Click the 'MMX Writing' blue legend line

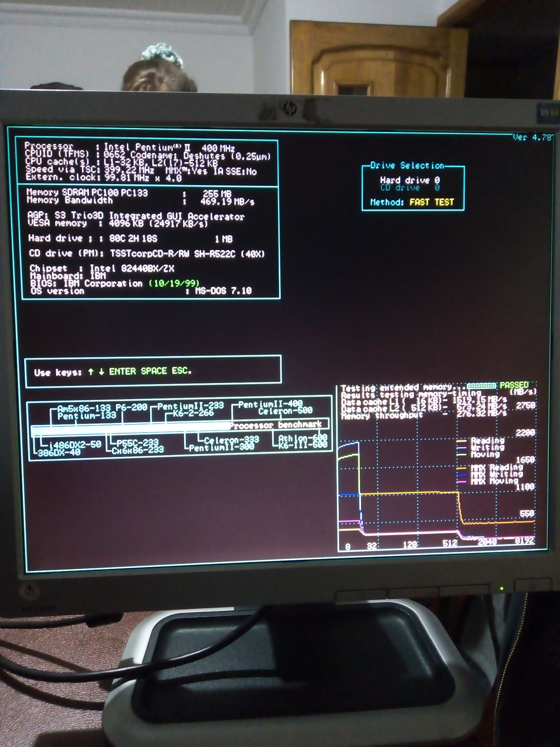point(461,475)
